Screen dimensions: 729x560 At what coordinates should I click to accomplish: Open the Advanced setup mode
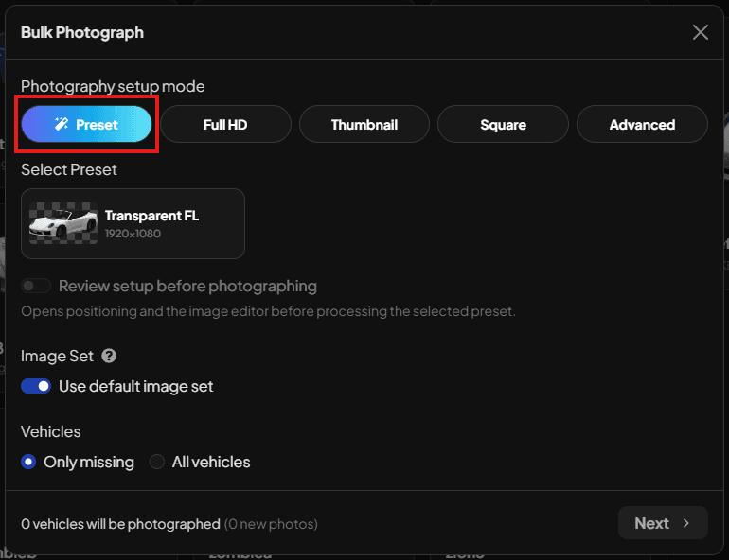642,124
